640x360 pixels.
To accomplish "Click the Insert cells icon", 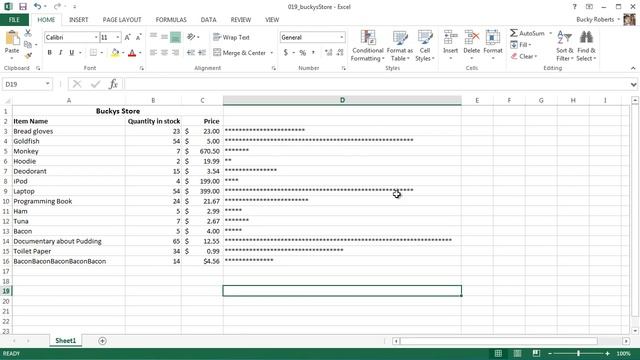I will pyautogui.click(x=451, y=38).
